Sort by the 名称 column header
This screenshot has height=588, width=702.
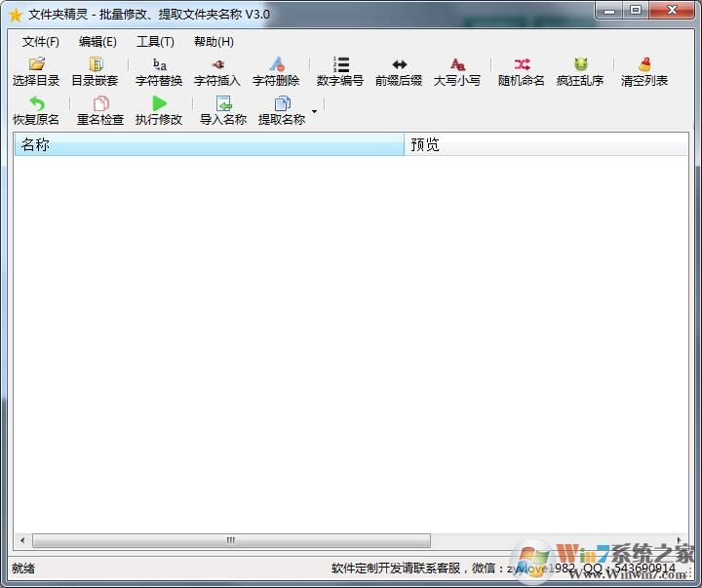(209, 144)
